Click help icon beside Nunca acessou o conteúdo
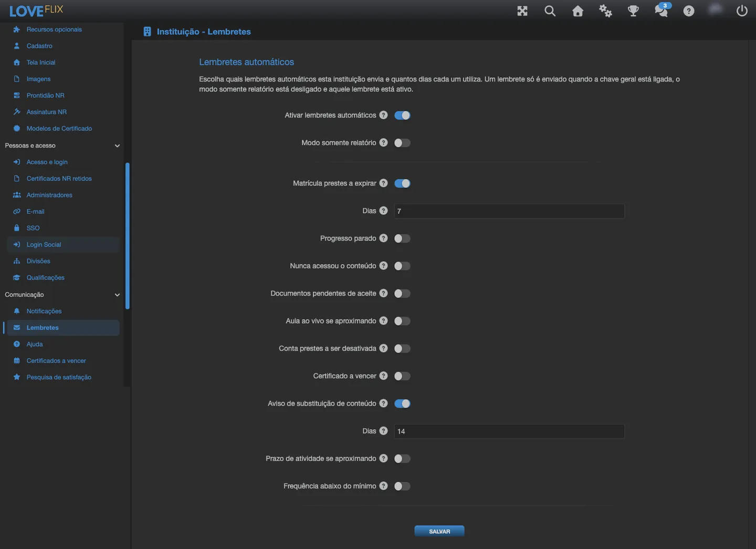This screenshot has height=549, width=756. 384,266
